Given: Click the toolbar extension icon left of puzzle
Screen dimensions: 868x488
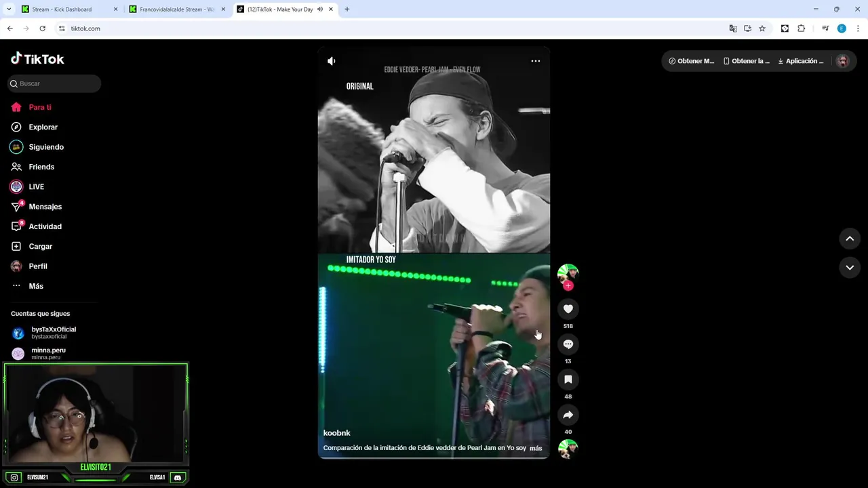Looking at the screenshot, I should pyautogui.click(x=785, y=28).
